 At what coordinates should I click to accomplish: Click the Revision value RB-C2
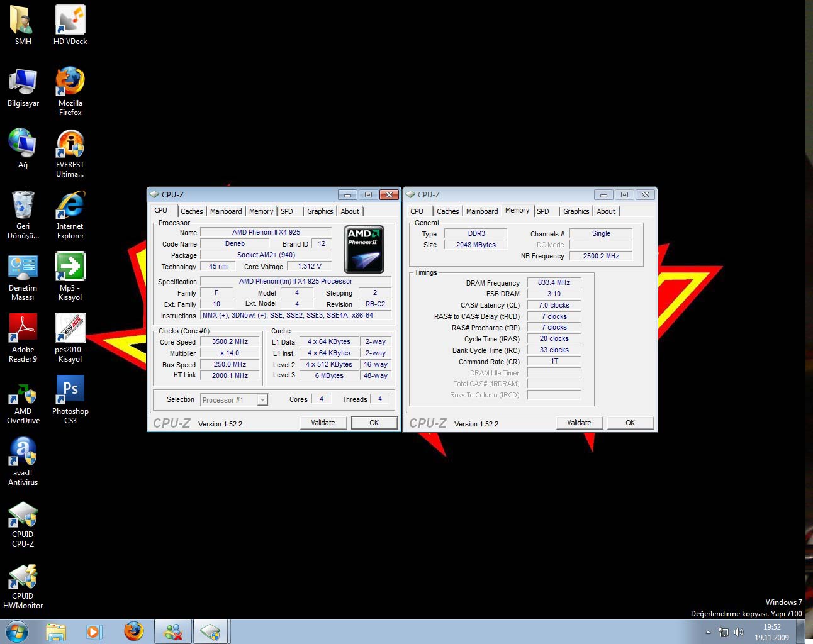coord(375,304)
